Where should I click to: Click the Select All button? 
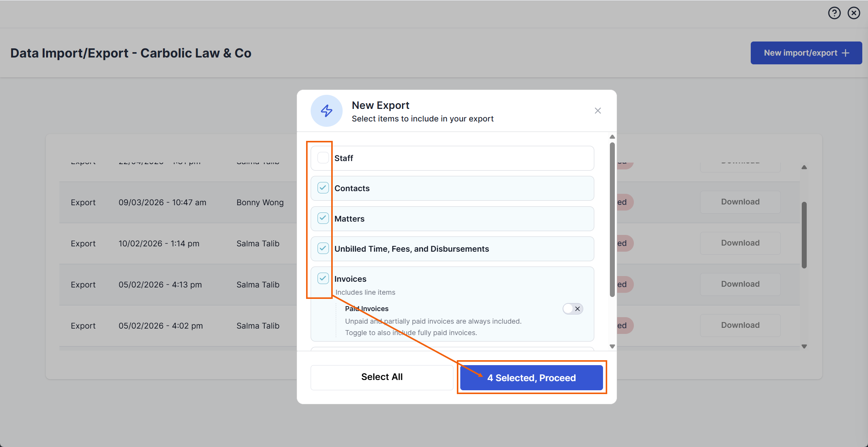point(382,377)
